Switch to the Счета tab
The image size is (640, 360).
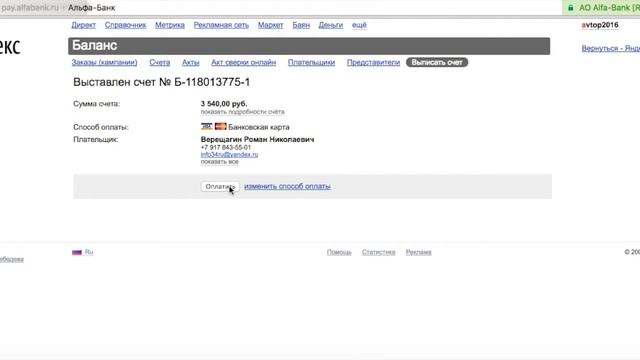[160, 62]
